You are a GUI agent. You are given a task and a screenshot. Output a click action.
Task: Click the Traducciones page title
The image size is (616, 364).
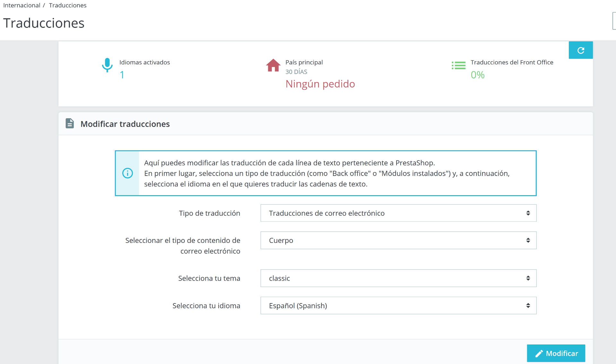tap(44, 23)
